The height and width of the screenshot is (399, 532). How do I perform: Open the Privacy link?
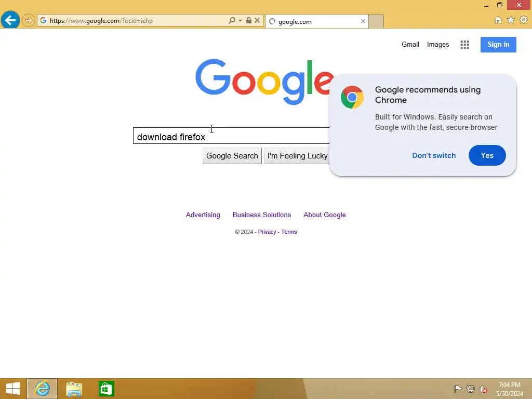[267, 232]
